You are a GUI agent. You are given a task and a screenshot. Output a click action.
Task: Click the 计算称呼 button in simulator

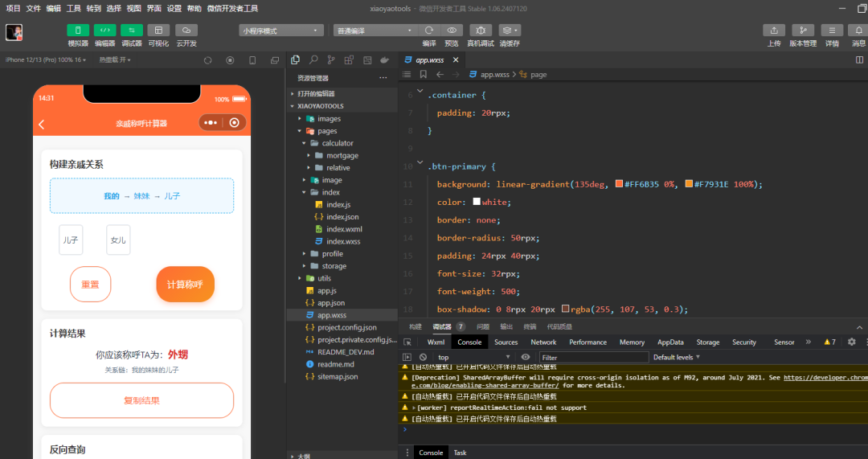click(185, 284)
